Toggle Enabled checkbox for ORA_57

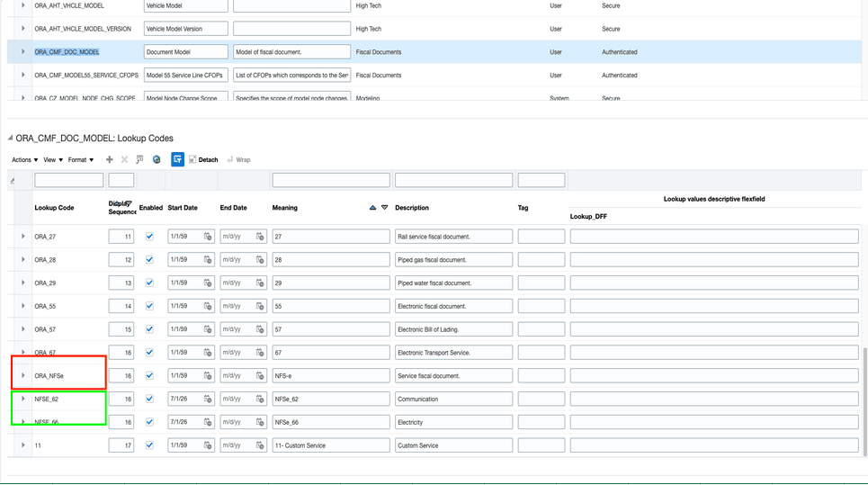coord(149,329)
